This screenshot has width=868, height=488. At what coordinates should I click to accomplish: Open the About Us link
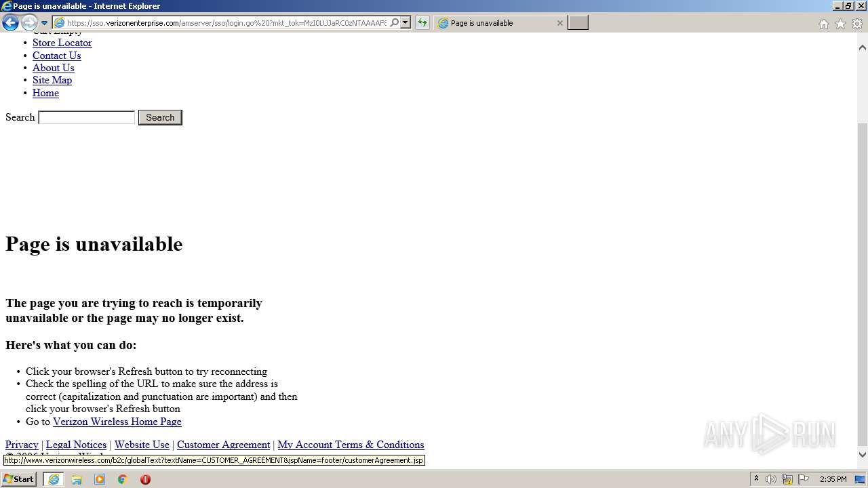tap(53, 68)
